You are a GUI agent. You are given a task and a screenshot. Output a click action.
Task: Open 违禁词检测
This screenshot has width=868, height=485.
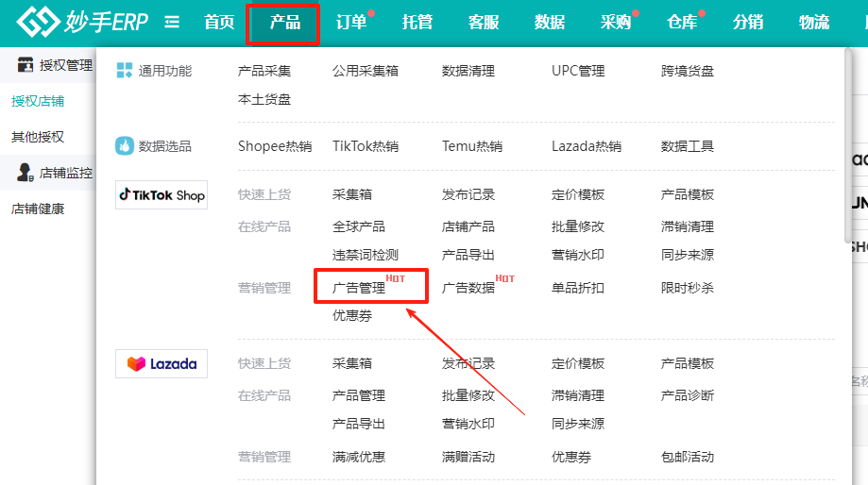366,255
